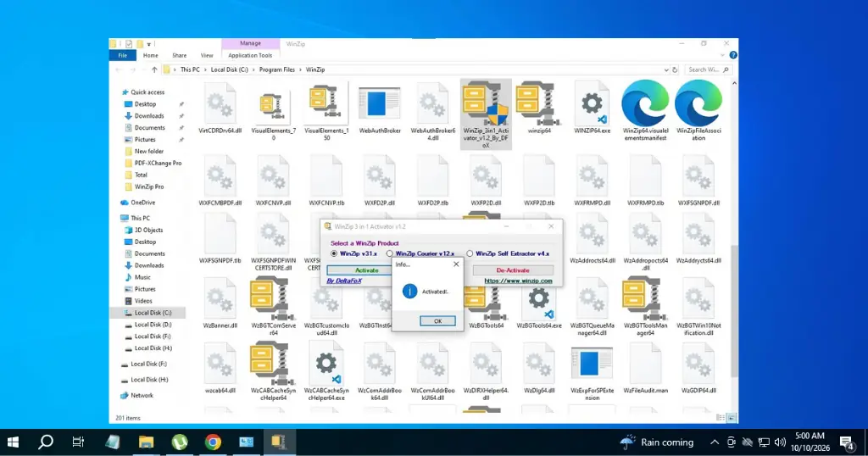
Task: Click the file list vertical scrollbar
Action: coord(734,310)
